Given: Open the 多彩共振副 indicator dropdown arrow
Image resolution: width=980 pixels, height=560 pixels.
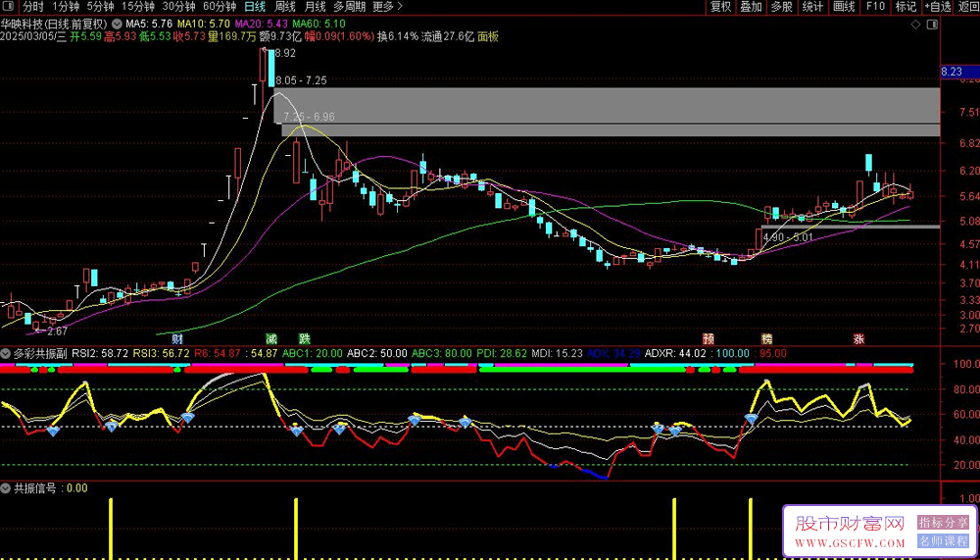Looking at the screenshot, I should (7, 351).
